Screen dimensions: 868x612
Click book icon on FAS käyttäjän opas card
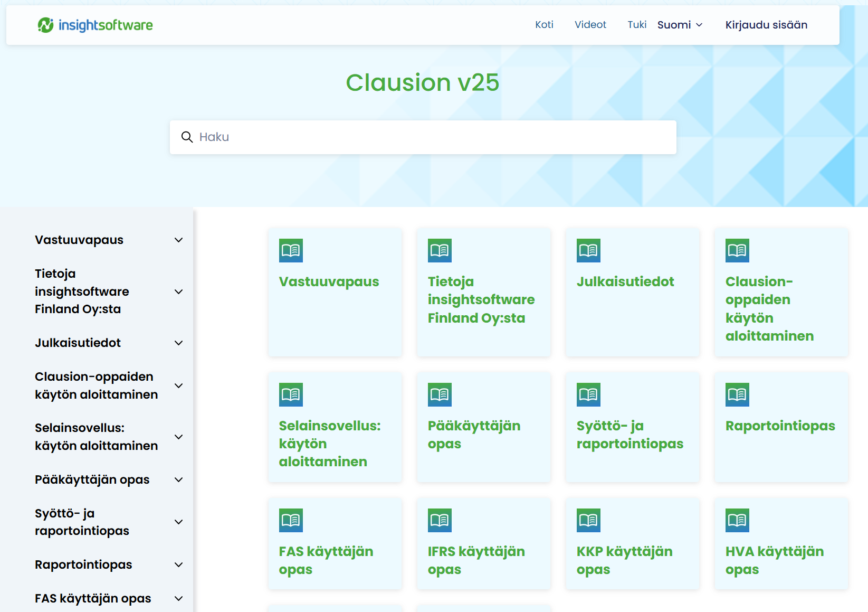click(291, 520)
